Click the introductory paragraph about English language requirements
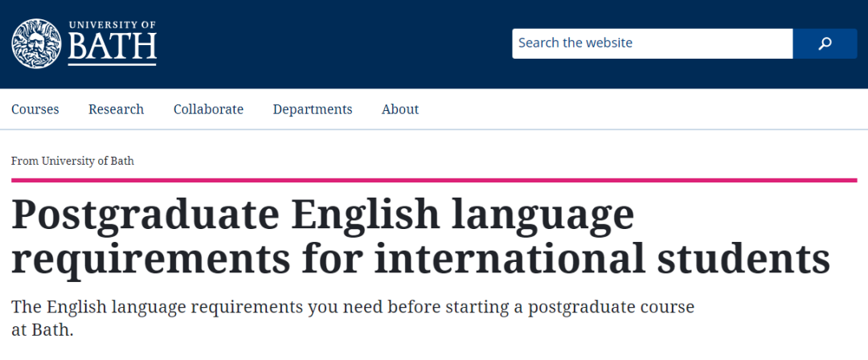 [353, 318]
